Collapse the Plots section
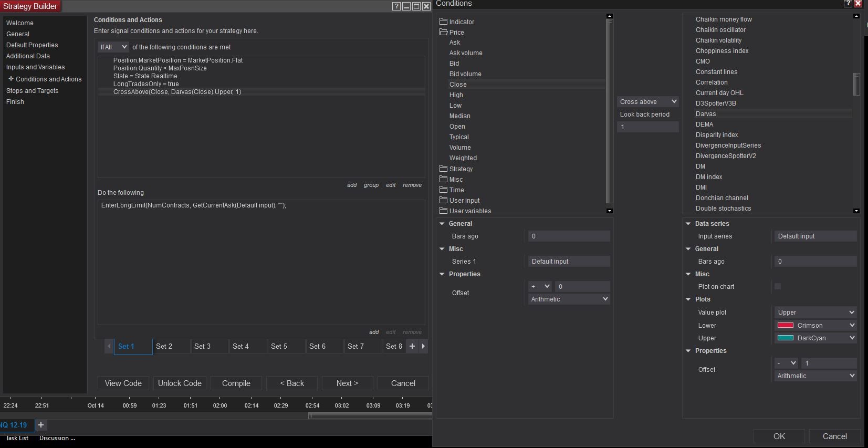 [x=688, y=299]
